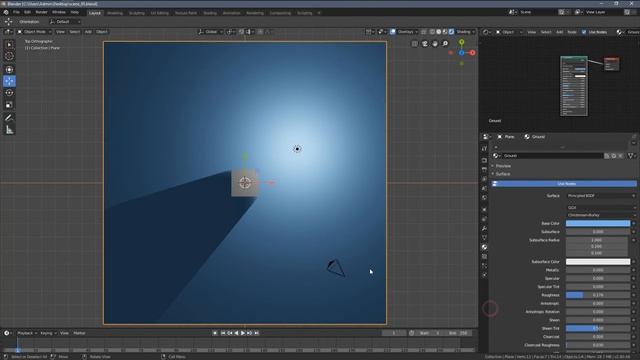Switch to LookDev viewport shading
640x360 pixels.
[445, 32]
